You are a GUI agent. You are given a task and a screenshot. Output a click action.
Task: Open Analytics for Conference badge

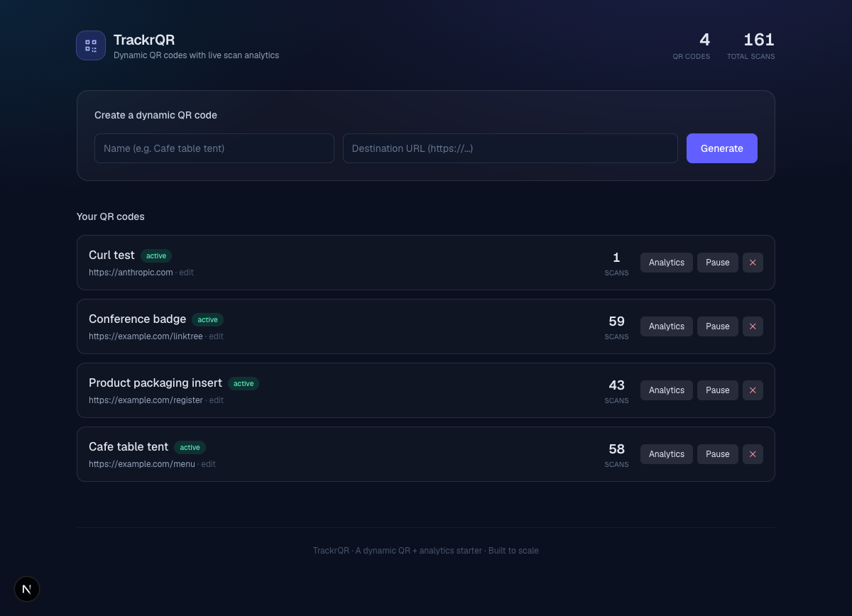click(x=667, y=326)
